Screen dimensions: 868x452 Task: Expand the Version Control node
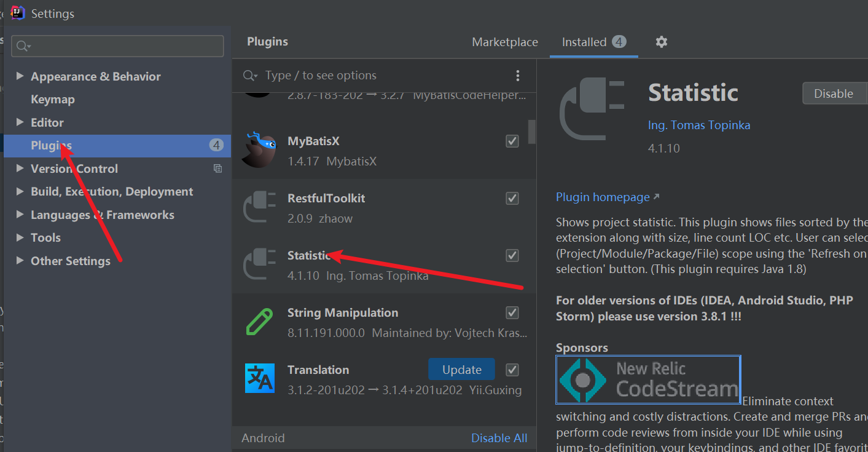coord(20,168)
